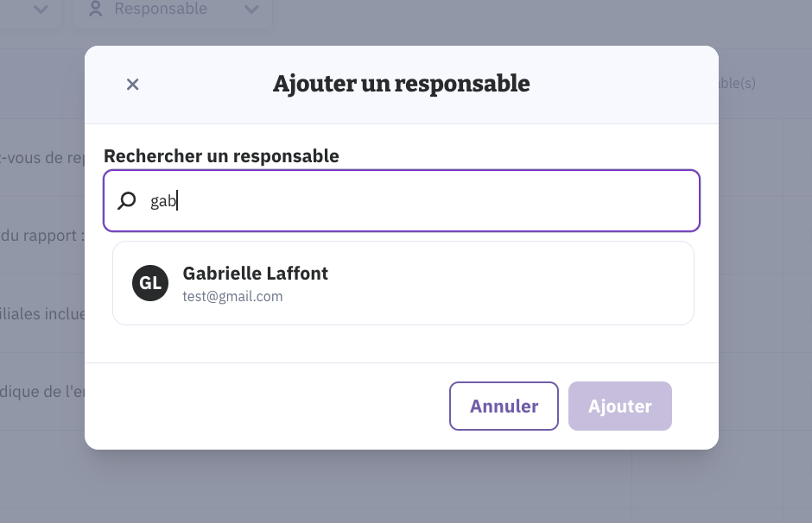
Task: Open the Responsable filter dropdown label
Action: click(x=161, y=9)
